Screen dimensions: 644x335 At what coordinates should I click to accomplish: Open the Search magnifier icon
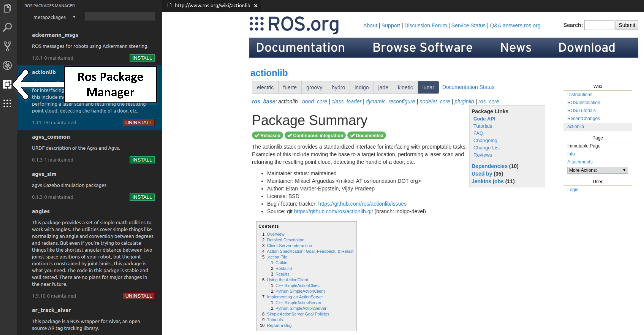pyautogui.click(x=8, y=27)
